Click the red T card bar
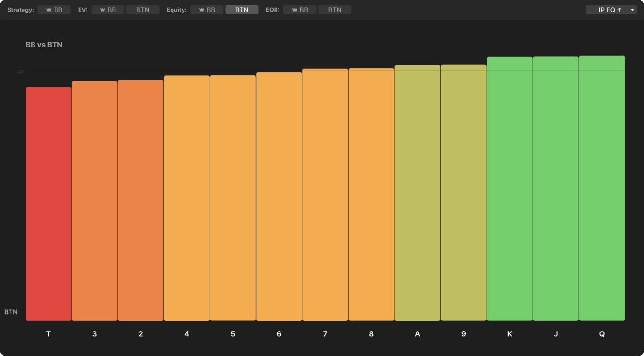This screenshot has height=356, width=644. tap(48, 204)
